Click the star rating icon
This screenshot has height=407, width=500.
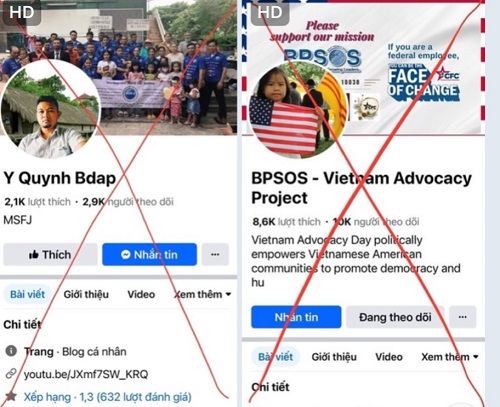pyautogui.click(x=11, y=396)
